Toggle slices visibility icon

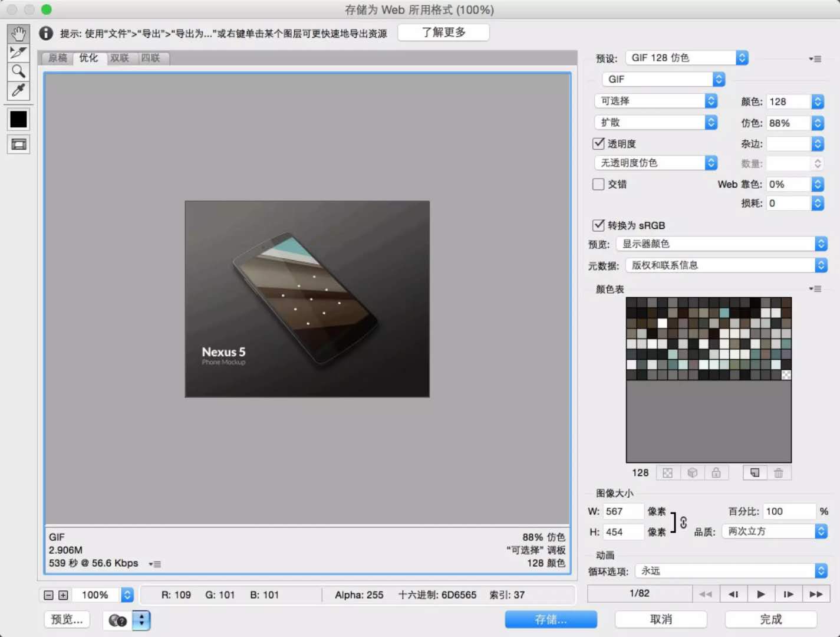click(x=18, y=145)
